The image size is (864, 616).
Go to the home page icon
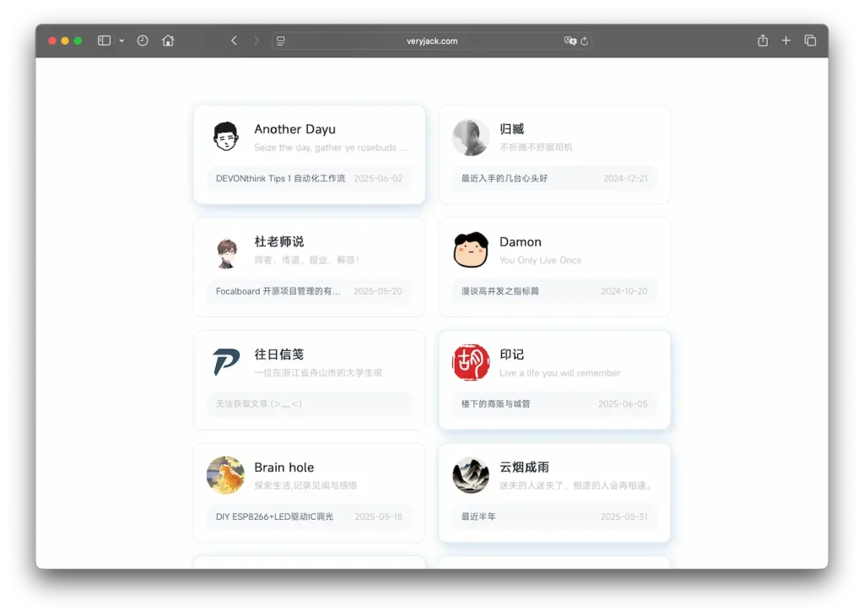click(x=168, y=41)
